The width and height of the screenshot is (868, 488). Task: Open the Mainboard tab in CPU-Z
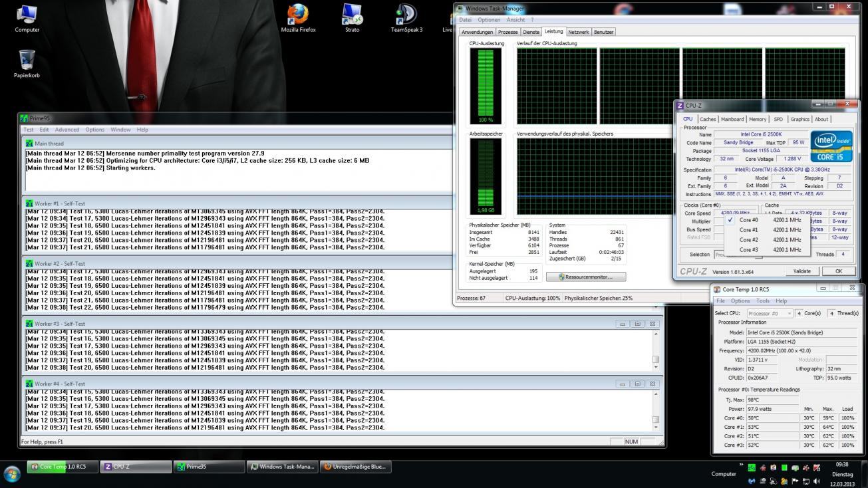(x=732, y=119)
